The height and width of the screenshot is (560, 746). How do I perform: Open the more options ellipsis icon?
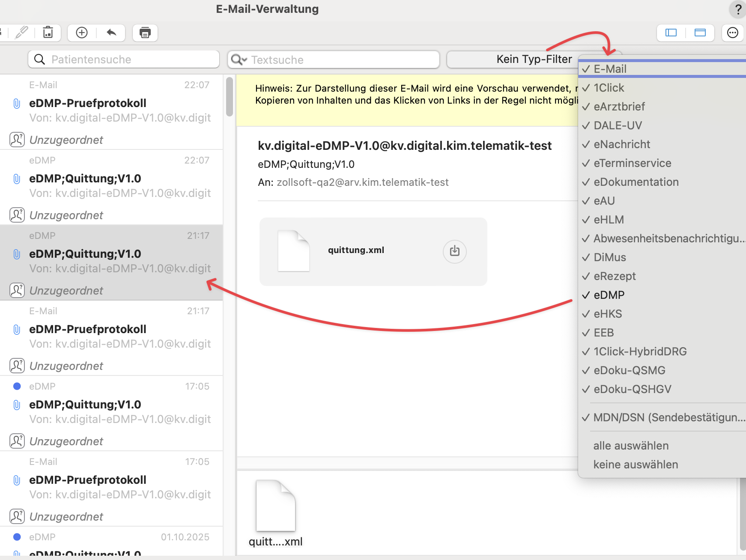tap(733, 33)
